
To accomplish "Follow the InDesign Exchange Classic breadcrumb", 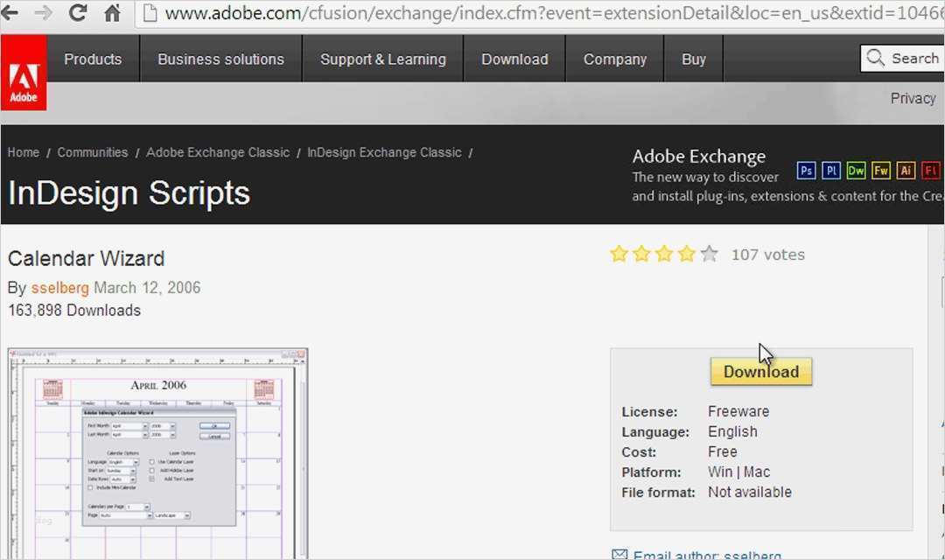I will [x=384, y=152].
